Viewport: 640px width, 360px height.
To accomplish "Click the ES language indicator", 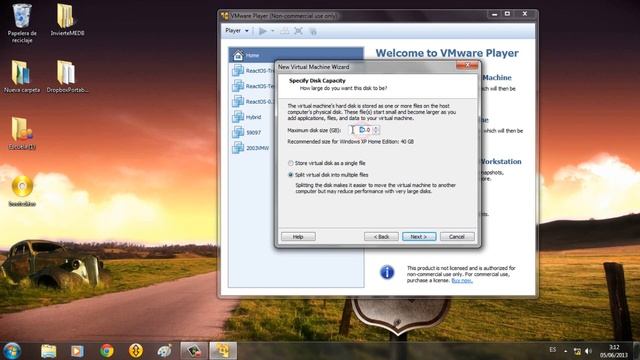I will [553, 350].
